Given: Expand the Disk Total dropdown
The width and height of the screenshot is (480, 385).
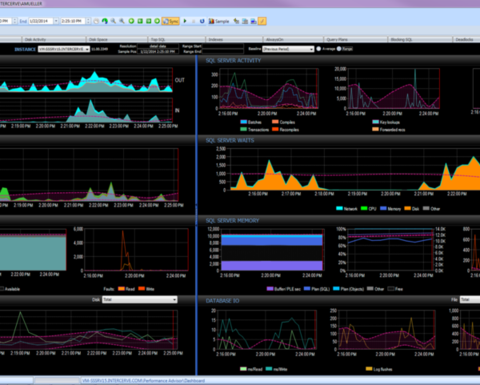Looking at the screenshot, I should click(140, 299).
